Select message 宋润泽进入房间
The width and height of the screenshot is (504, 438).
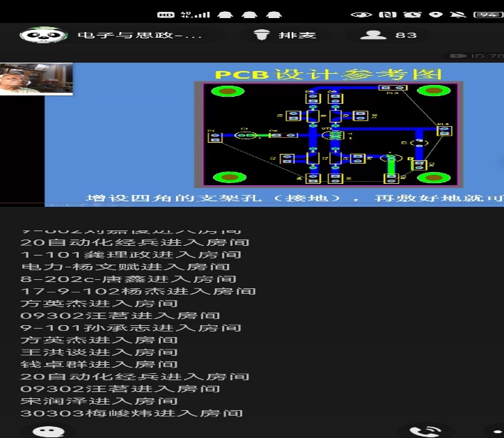click(100, 400)
